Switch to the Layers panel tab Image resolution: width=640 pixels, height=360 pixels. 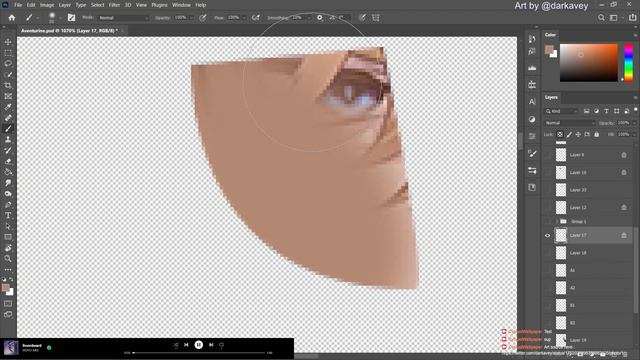point(551,97)
